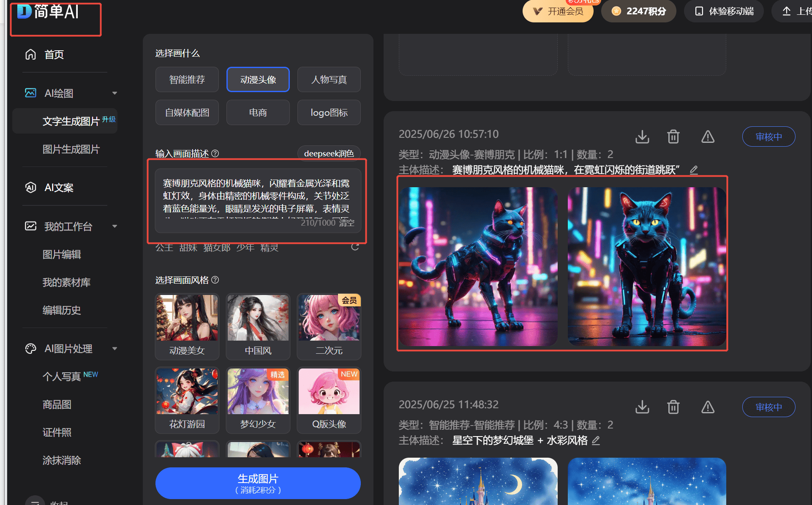Click the AI文案 sidebar icon
The height and width of the screenshot is (505, 812).
coord(30,187)
